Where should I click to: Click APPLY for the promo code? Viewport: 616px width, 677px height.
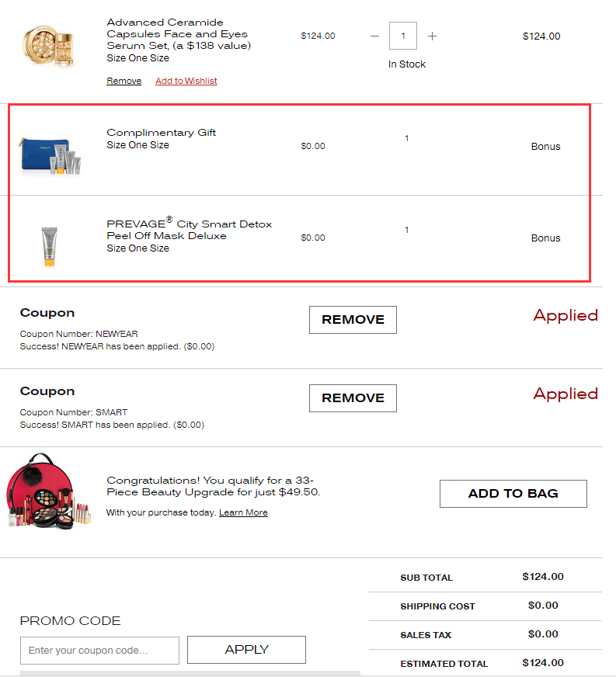(246, 649)
